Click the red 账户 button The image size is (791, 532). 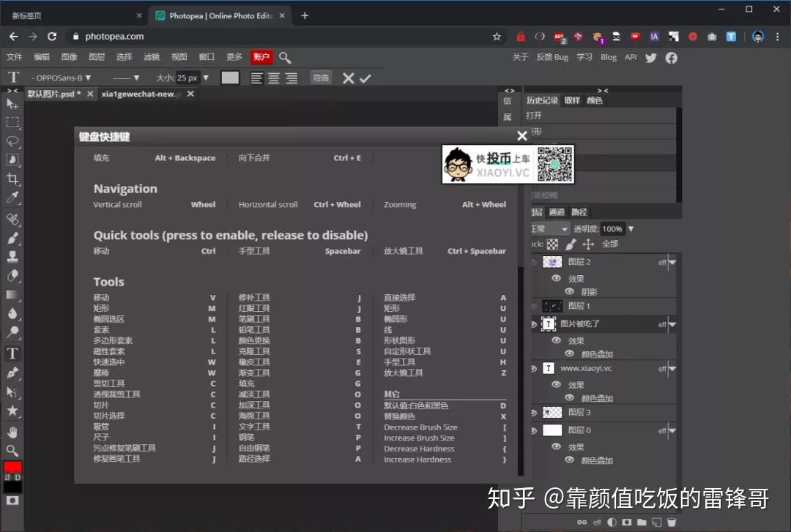261,57
